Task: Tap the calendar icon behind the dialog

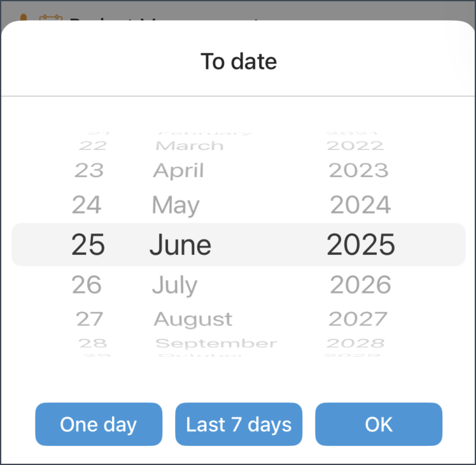Action: (x=51, y=18)
